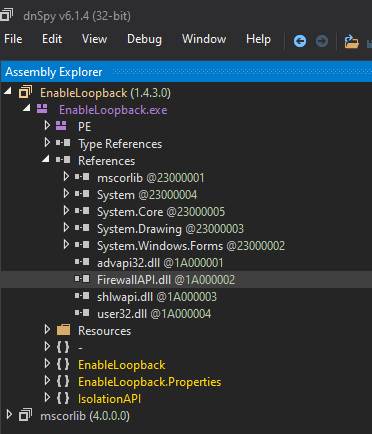
Task: Open the Debug menu
Action: [x=144, y=39]
